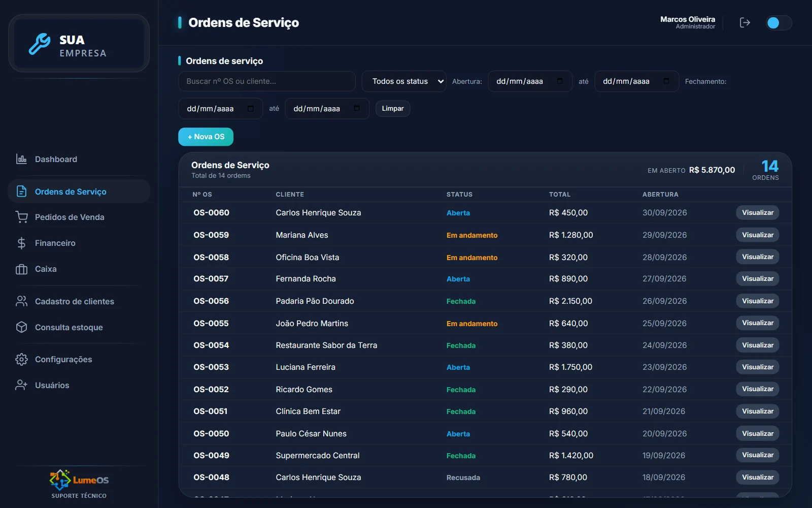Click the Limpar filters button
Viewport: 812px width, 508px height.
point(393,109)
